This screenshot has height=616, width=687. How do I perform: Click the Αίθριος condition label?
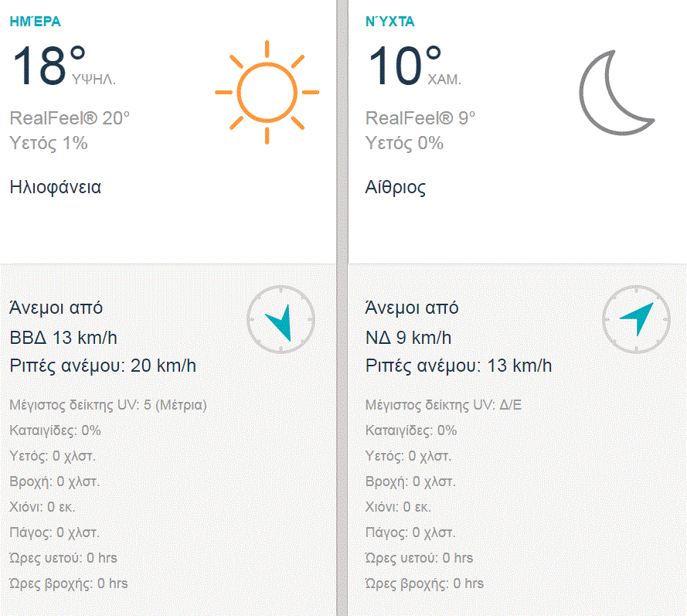pos(395,187)
